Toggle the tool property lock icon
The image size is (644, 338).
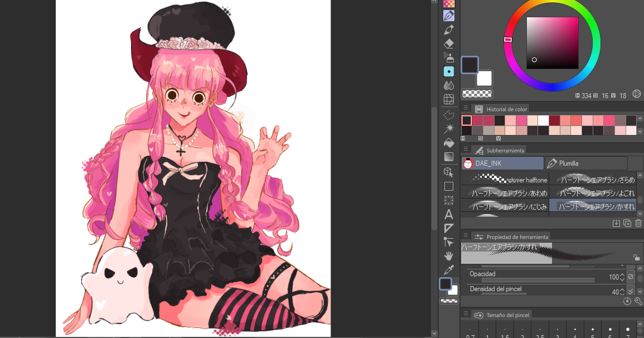point(636,257)
